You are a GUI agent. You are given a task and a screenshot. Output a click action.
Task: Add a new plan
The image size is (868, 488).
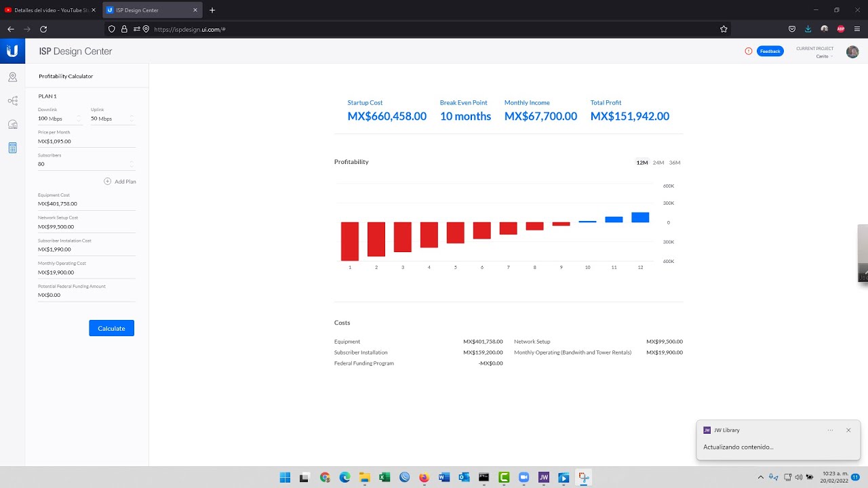coord(120,182)
